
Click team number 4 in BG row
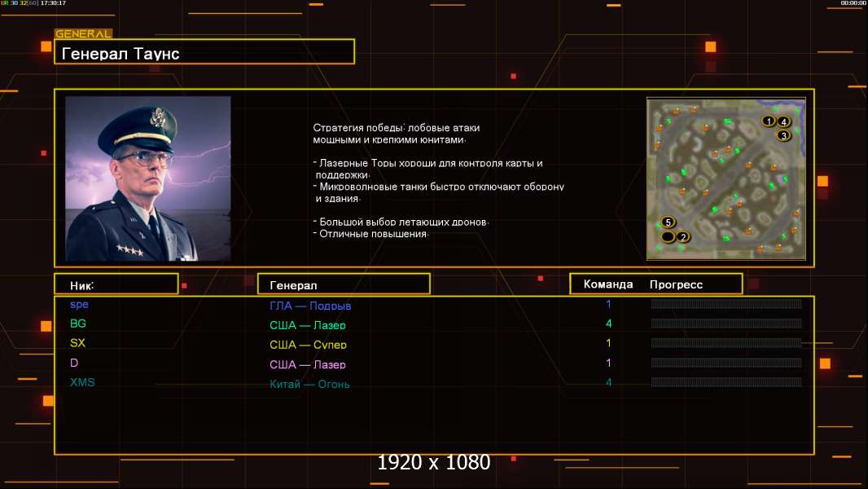pyautogui.click(x=608, y=324)
